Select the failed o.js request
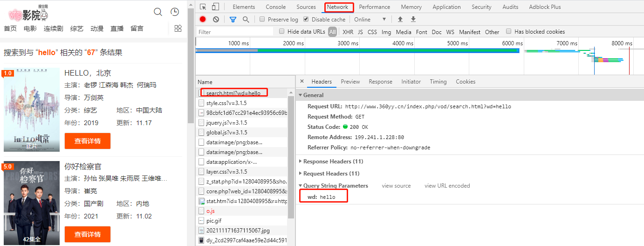The width and height of the screenshot is (644, 246). pos(242,211)
